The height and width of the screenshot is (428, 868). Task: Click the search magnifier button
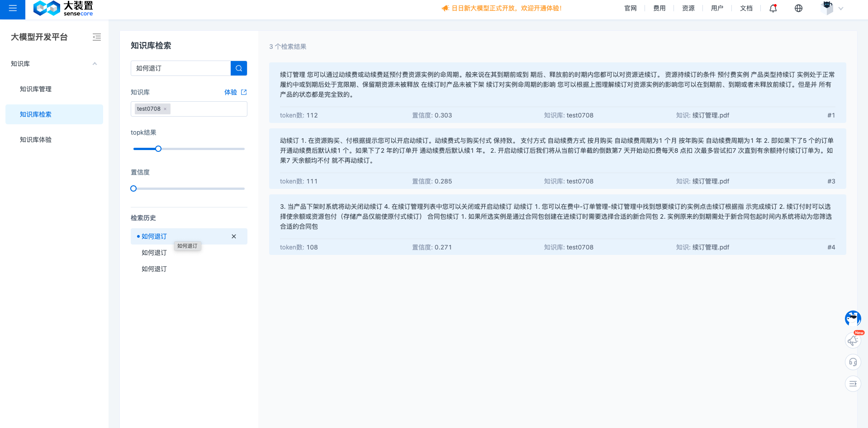[x=239, y=68]
